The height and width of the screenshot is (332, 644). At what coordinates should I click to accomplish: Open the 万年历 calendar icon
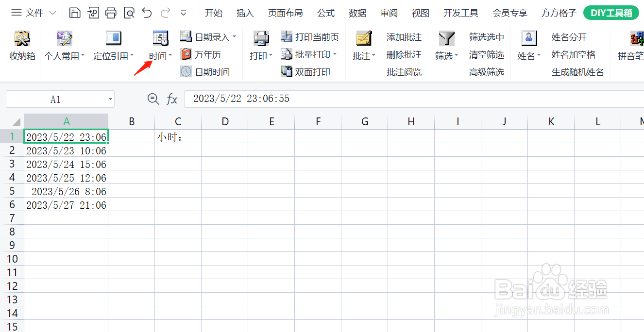[x=186, y=54]
